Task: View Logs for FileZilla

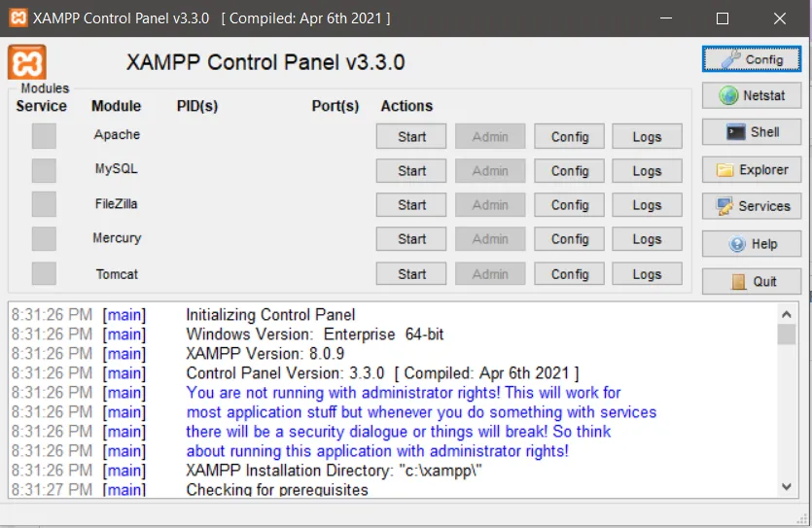Action: coord(647,205)
